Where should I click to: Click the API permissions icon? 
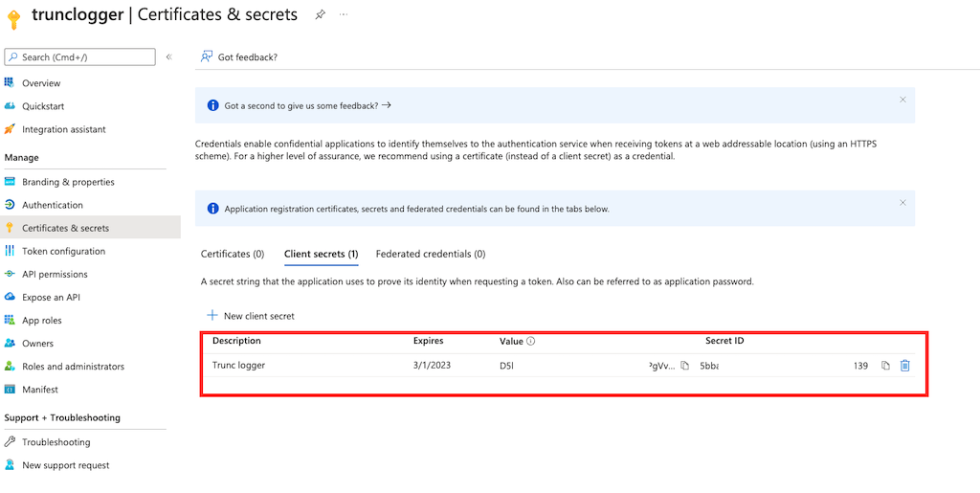pos(10,274)
